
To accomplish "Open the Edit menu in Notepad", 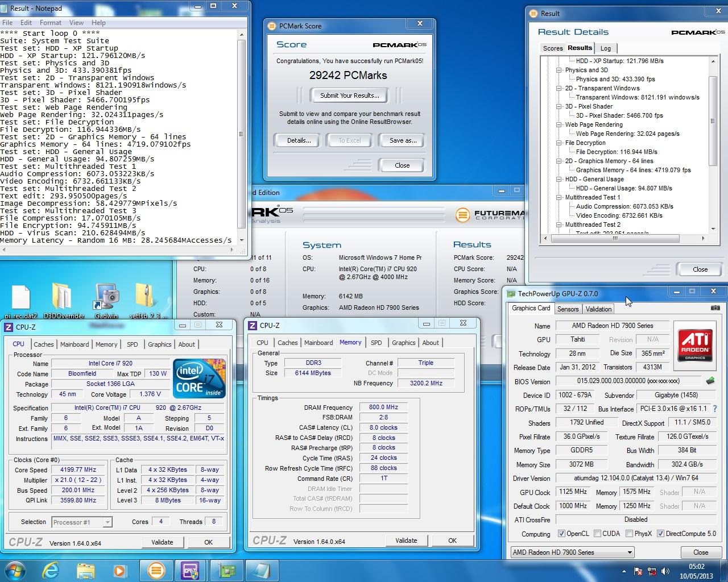I will coord(26,23).
